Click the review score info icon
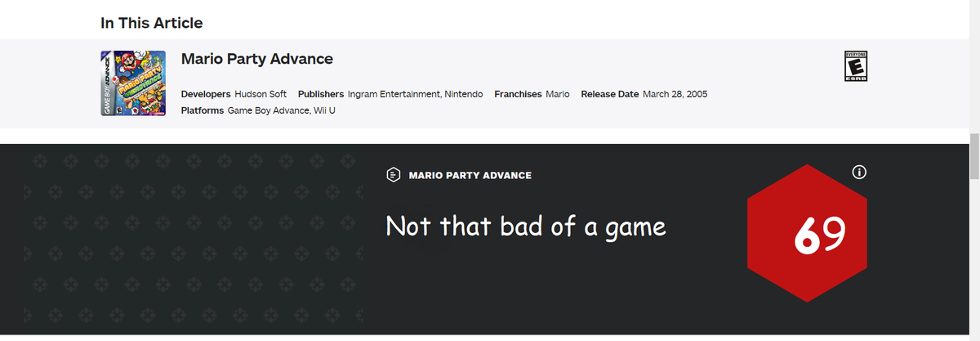980x341 pixels. point(858,173)
